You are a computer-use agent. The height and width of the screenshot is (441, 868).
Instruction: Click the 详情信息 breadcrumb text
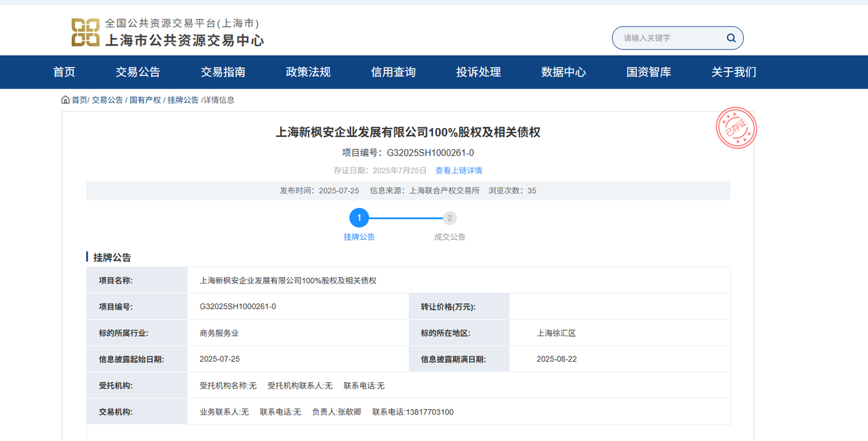pos(219,100)
